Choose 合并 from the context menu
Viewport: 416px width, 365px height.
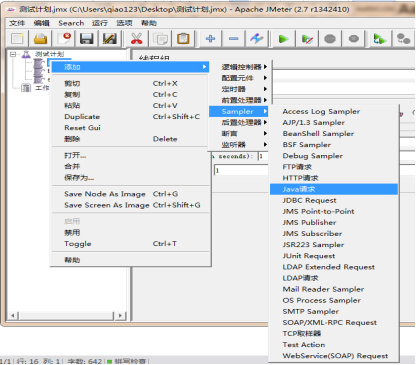pos(130,166)
